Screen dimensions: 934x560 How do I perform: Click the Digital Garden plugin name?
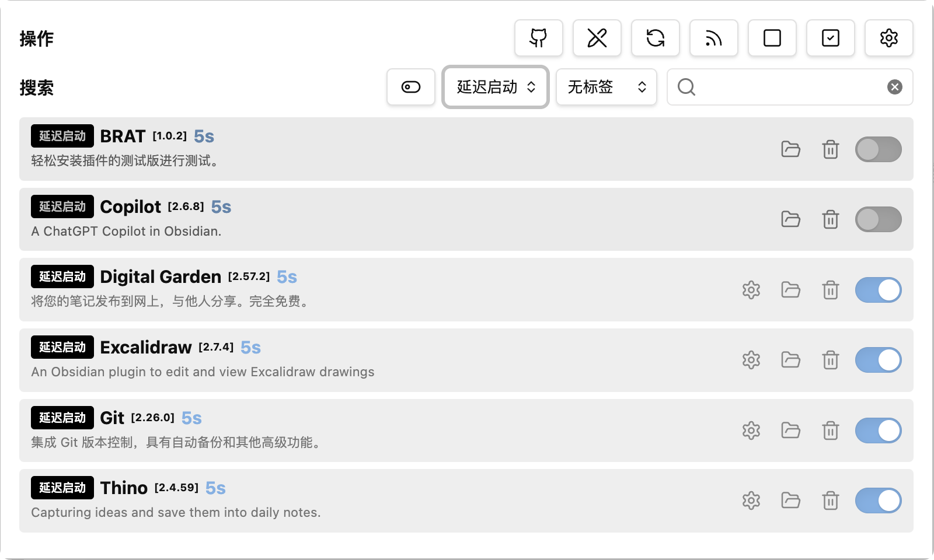coord(161,276)
